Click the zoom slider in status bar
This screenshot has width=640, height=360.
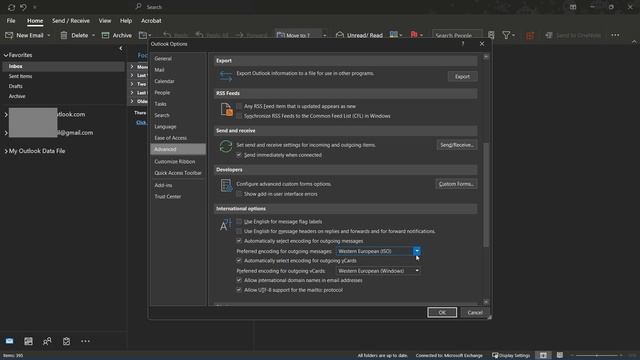click(596, 356)
